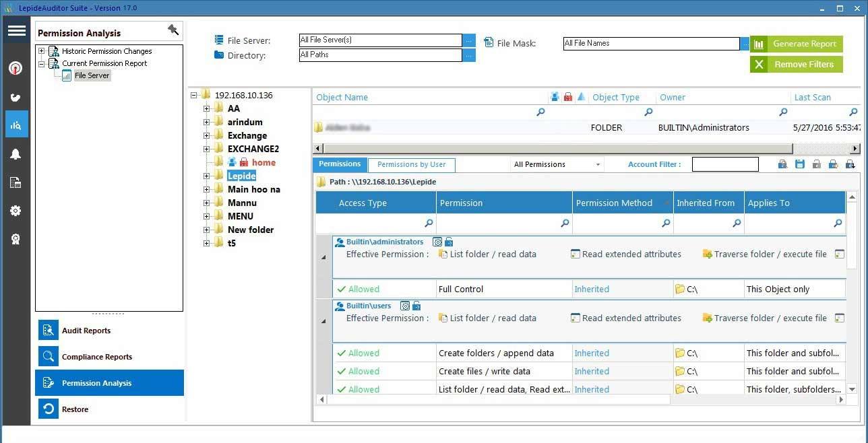Select the reports building icon in sidebar

[16, 182]
